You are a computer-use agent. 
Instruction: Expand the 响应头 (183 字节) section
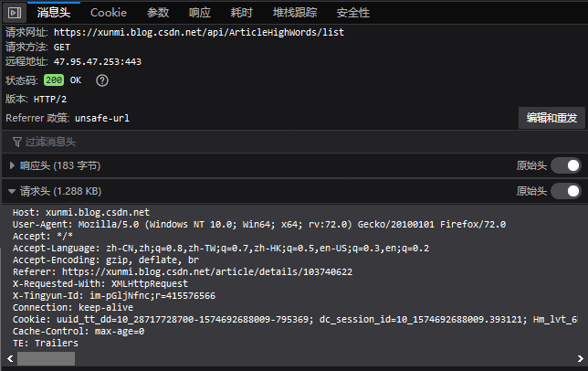[x=60, y=165]
